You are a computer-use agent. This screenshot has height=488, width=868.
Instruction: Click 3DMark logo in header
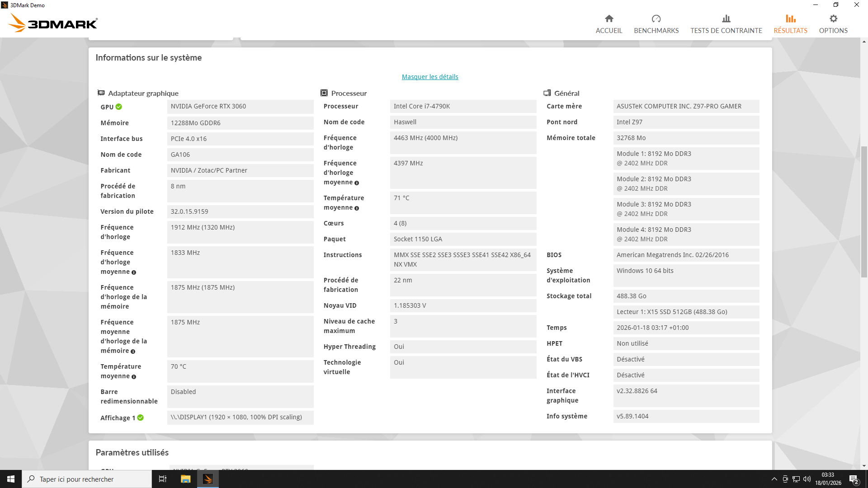click(53, 23)
